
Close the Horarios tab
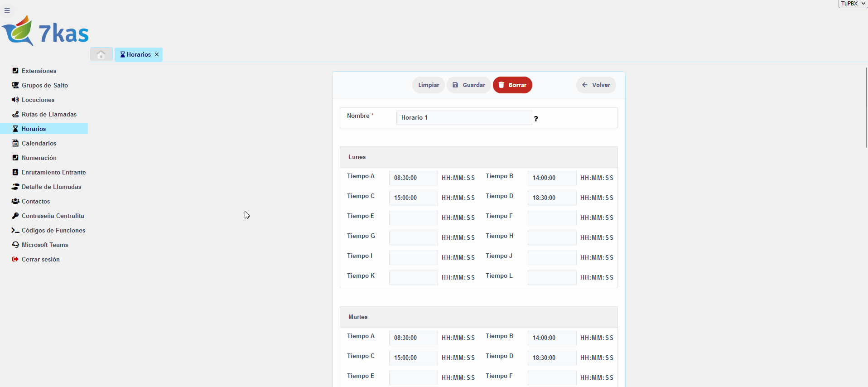(x=157, y=54)
